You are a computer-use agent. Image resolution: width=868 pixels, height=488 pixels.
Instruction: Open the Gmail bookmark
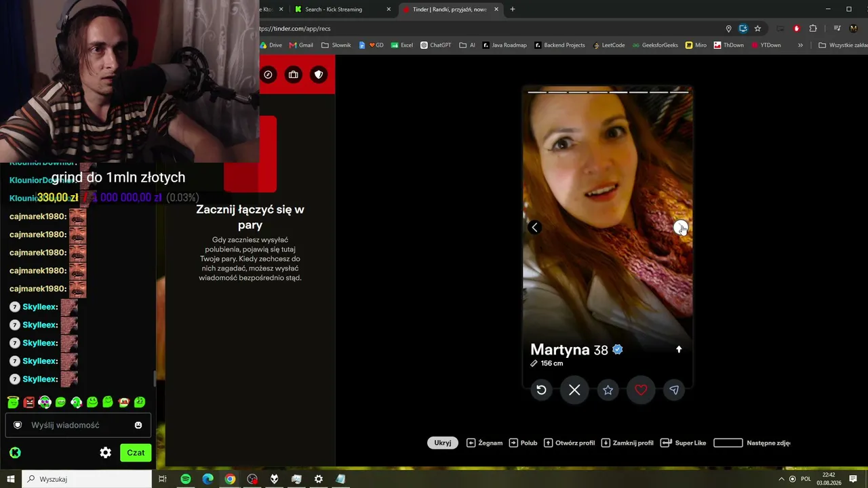pos(302,45)
